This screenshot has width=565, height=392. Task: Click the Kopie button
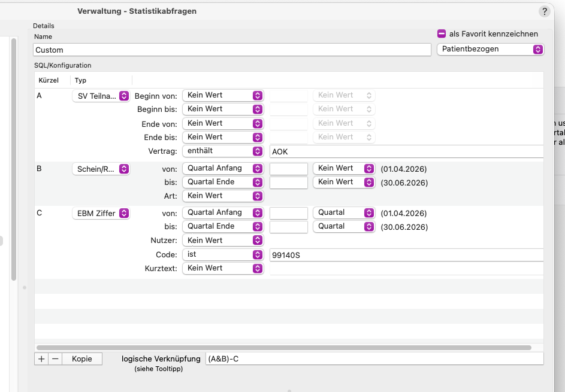point(82,359)
